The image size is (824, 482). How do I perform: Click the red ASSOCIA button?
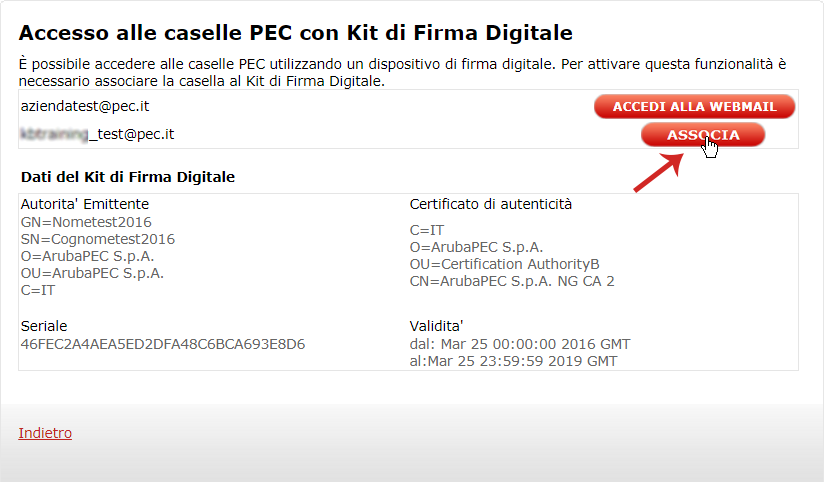point(703,135)
